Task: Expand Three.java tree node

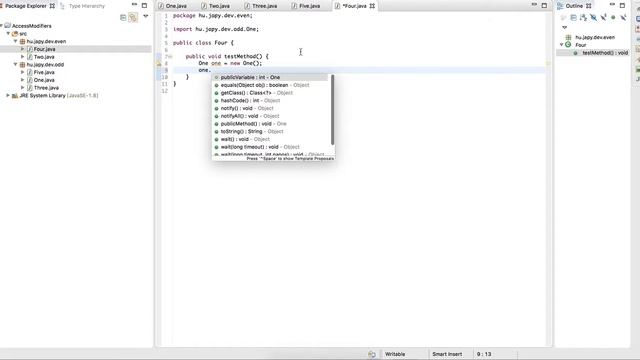Action: pos(22,88)
